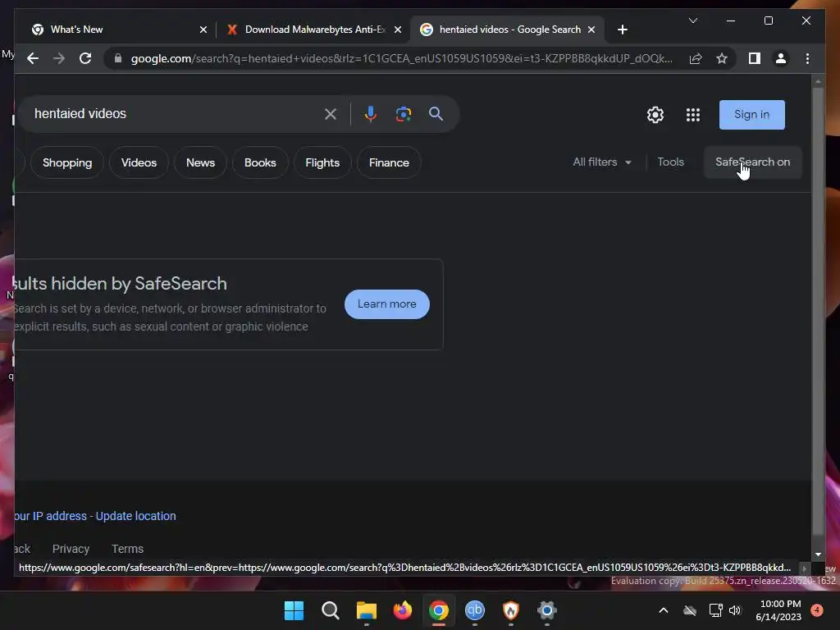This screenshot has width=840, height=630.
Task: Filter results by Shopping
Action: pyautogui.click(x=67, y=163)
